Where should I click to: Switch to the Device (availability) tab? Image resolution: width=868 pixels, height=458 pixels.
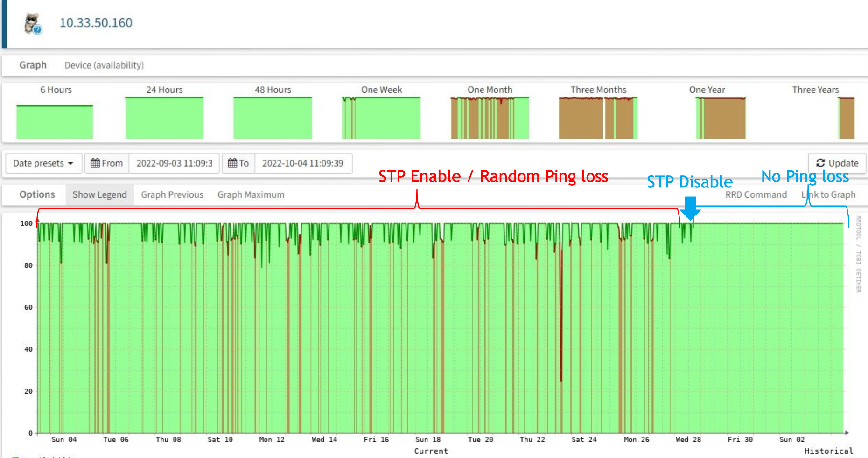(104, 65)
